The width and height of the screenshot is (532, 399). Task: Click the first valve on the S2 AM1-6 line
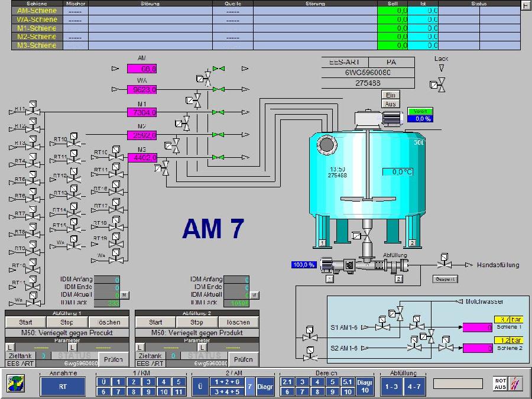(x=414, y=344)
